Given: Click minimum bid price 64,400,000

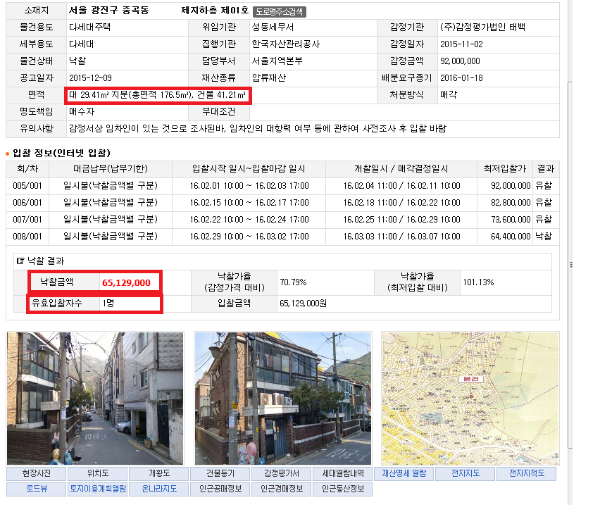Looking at the screenshot, I should (510, 236).
